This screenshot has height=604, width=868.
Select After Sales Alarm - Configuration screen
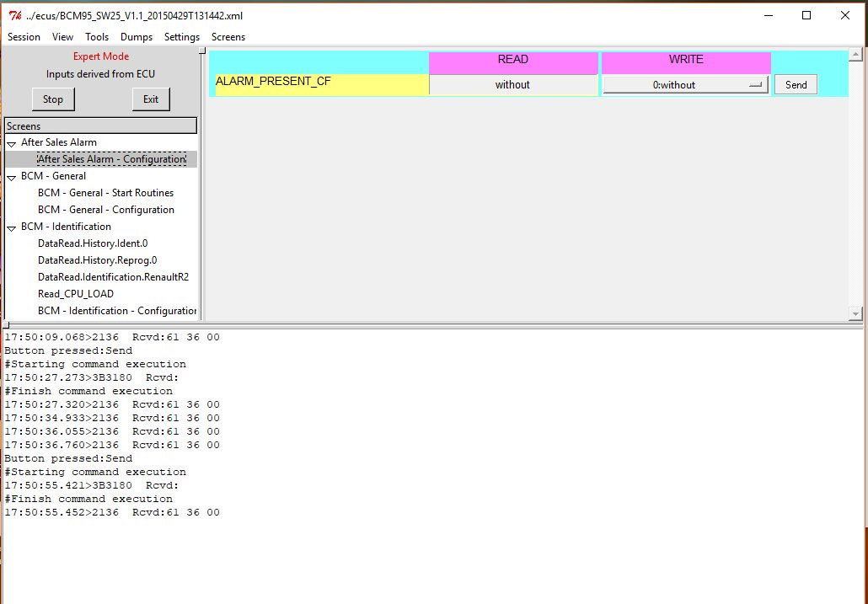pyautogui.click(x=112, y=159)
